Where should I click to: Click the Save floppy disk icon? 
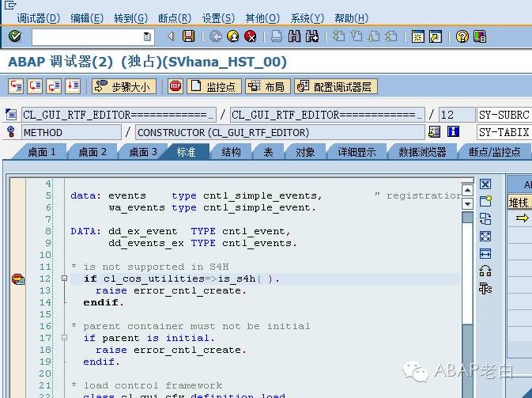point(189,36)
